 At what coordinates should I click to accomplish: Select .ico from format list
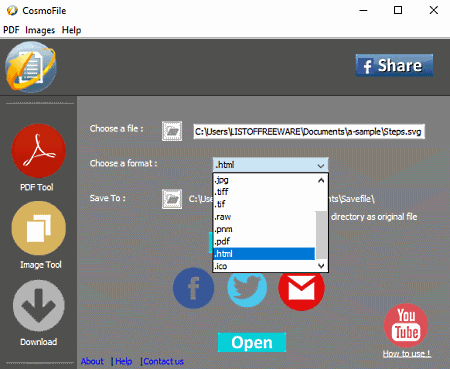tap(264, 266)
